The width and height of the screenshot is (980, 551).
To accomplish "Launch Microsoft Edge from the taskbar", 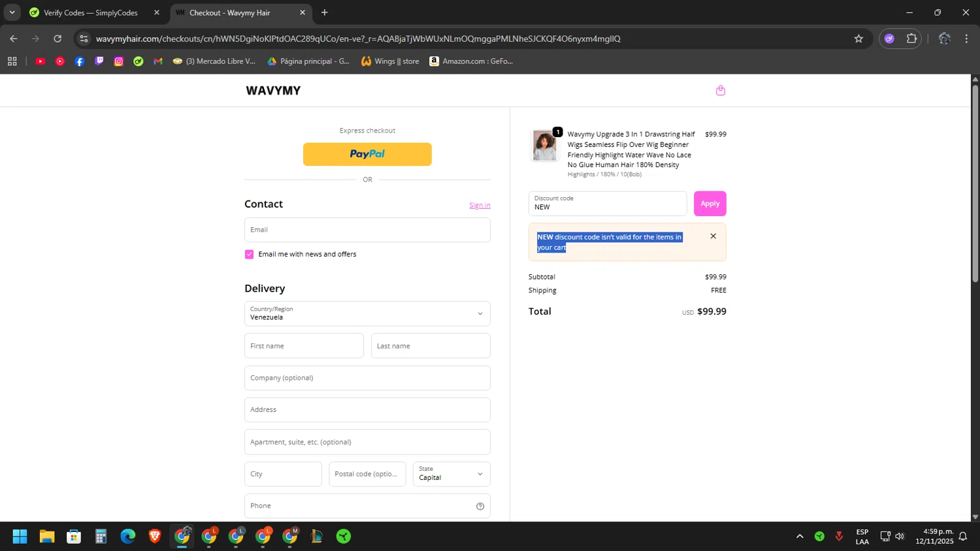I will click(x=128, y=537).
